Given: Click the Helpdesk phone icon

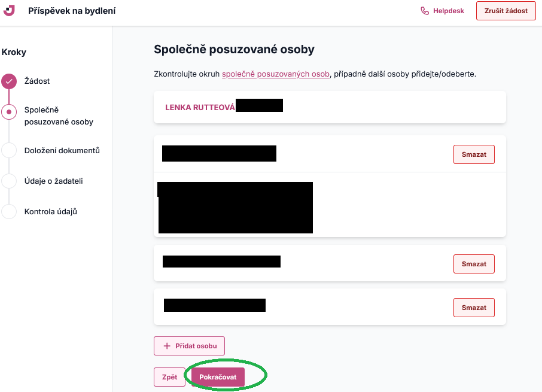Looking at the screenshot, I should (x=425, y=11).
